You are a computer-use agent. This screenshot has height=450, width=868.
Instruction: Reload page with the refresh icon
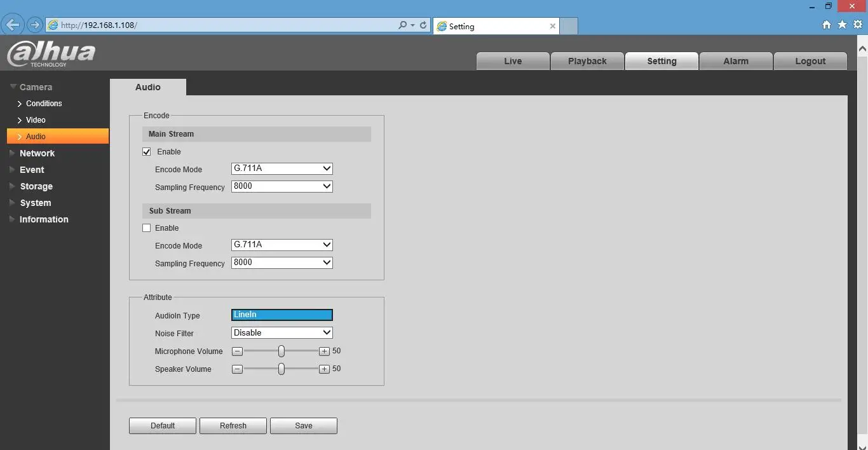423,25
